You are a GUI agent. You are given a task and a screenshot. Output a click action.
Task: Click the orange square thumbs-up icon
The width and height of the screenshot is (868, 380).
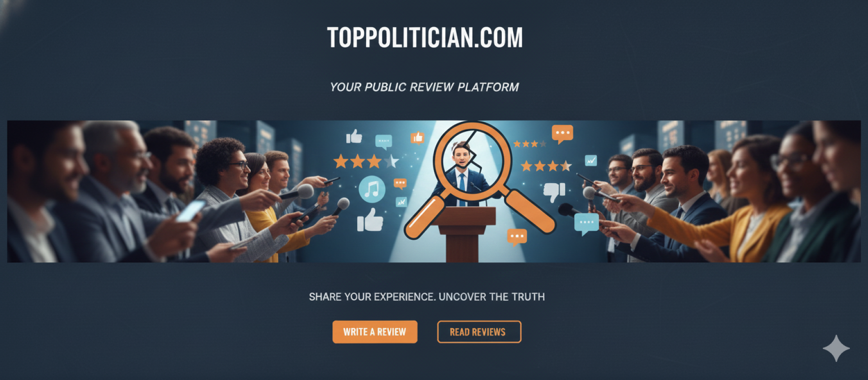tap(417, 137)
